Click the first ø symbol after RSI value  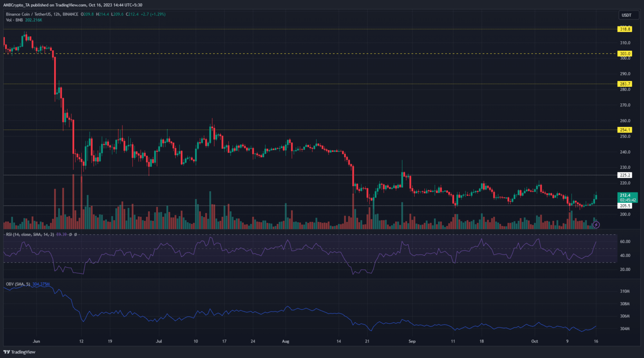pyautogui.click(x=70, y=234)
